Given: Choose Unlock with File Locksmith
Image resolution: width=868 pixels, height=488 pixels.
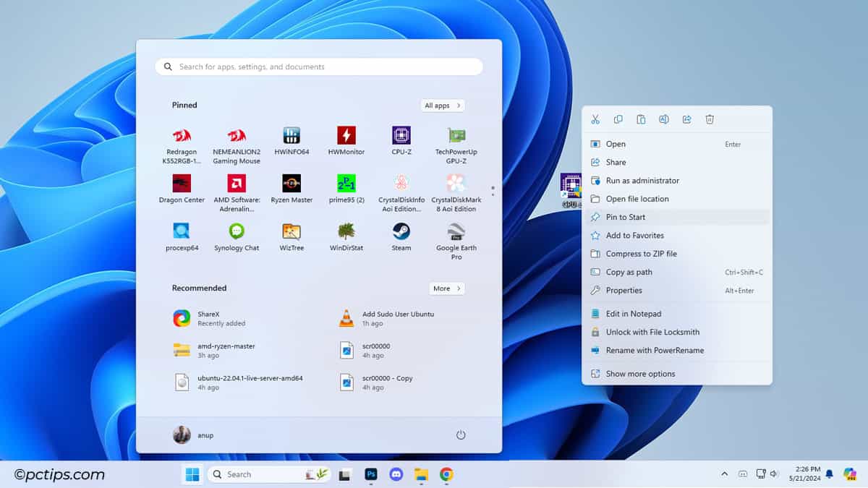Looking at the screenshot, I should [x=677, y=332].
